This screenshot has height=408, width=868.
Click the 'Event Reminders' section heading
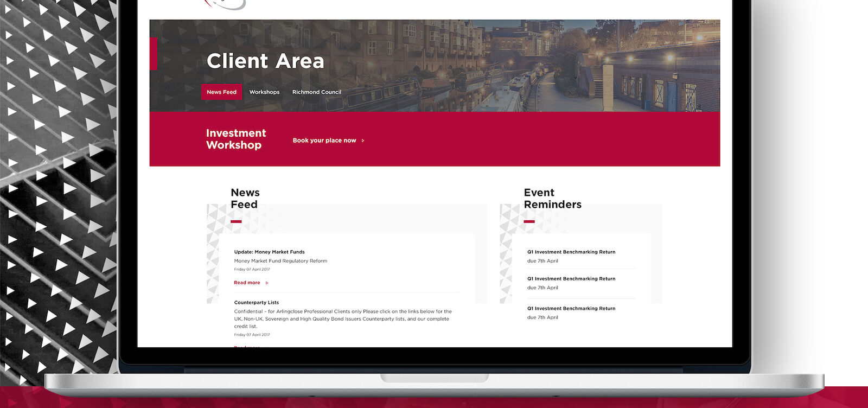(x=552, y=199)
